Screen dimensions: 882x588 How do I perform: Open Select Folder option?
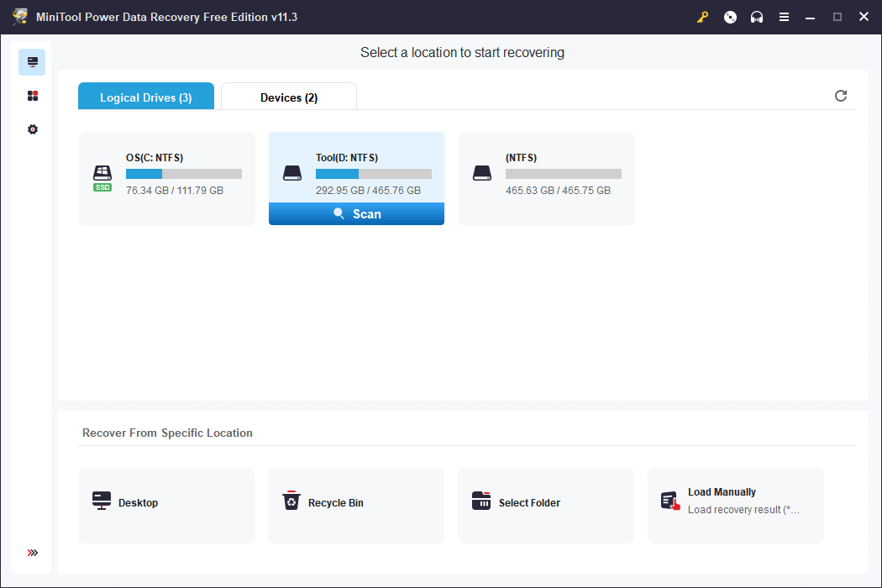(x=546, y=506)
